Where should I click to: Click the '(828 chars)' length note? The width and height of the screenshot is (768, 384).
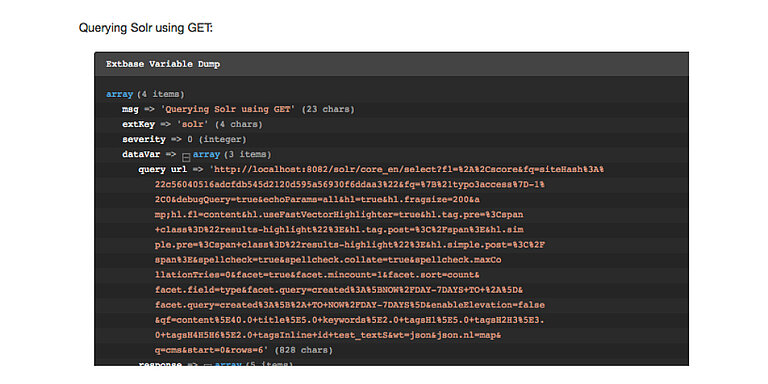[303, 351]
